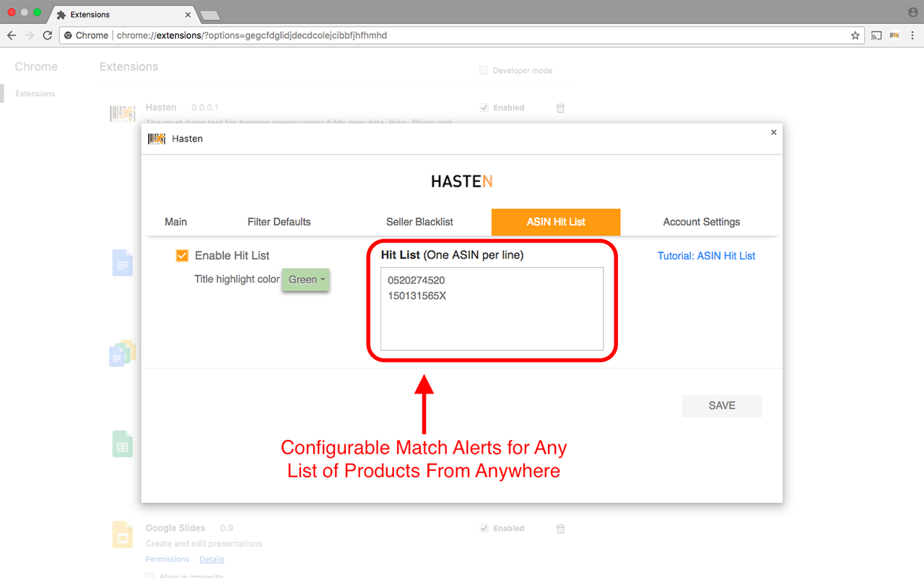The image size is (924, 578).
Task: Open the Chrome profile icon in the title bar
Action: click(x=912, y=12)
